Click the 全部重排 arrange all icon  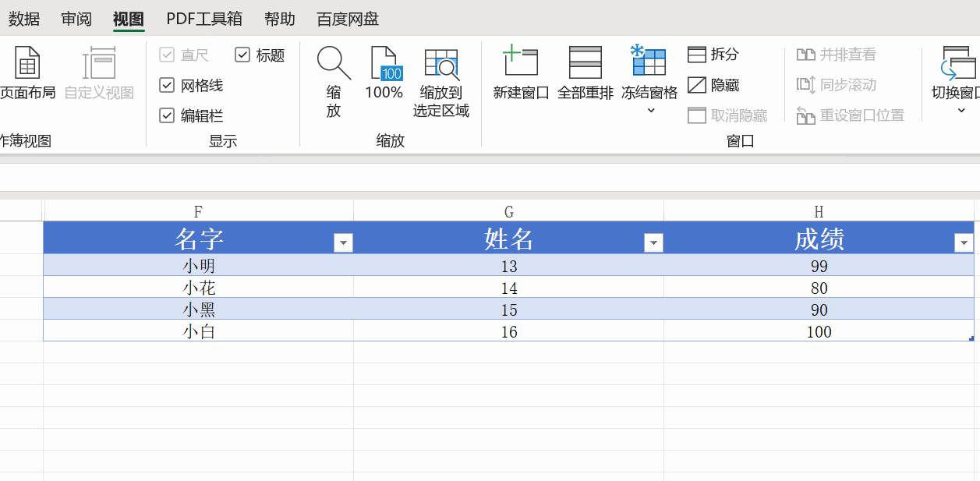tap(586, 62)
